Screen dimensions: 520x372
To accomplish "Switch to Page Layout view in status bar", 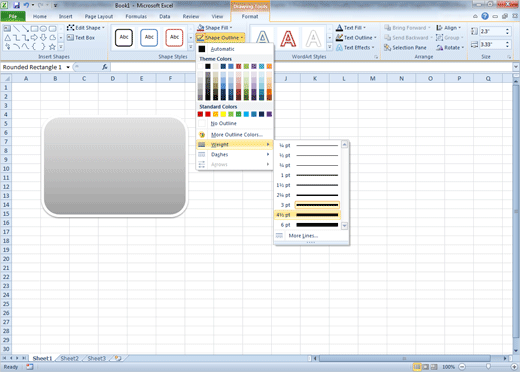I will point(426,367).
